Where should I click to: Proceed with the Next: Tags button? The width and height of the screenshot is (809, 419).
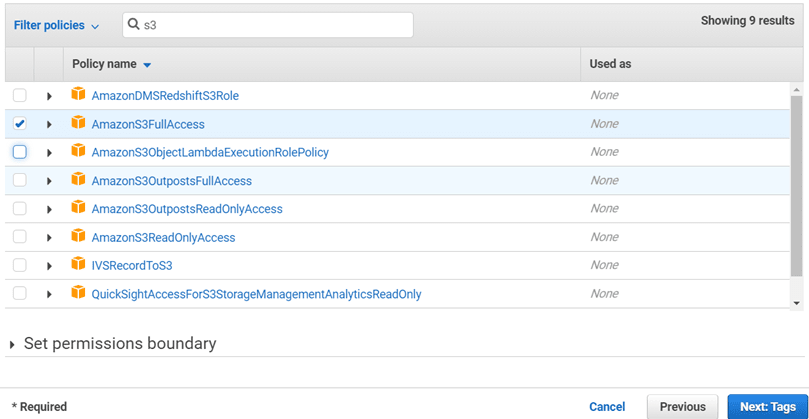768,407
